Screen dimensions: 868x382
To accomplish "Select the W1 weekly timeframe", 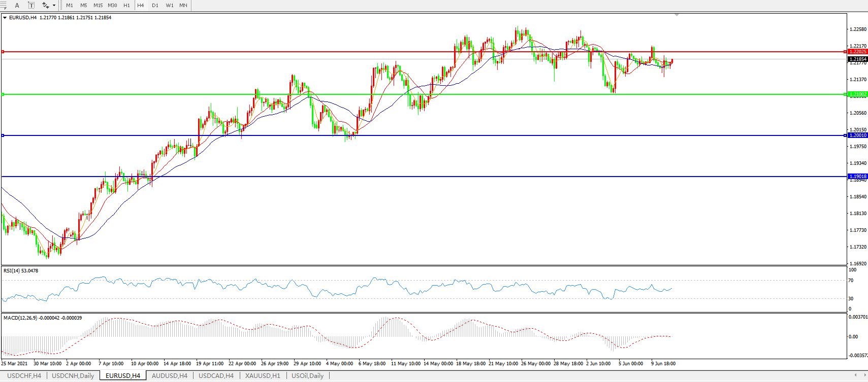I will [170, 6].
